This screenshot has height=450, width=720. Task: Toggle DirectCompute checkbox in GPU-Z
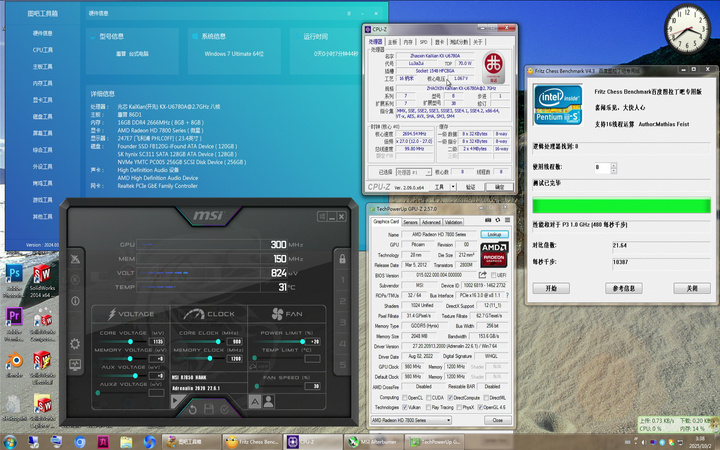450,398
